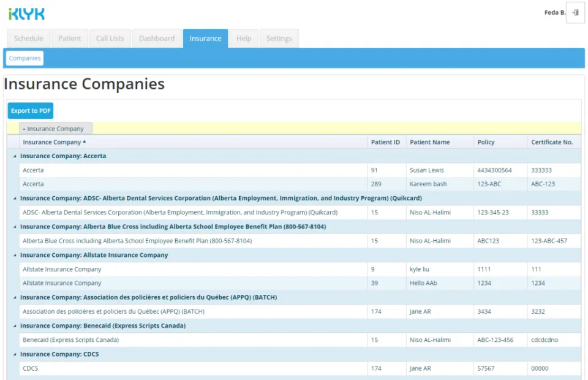
Task: Switch to the Patient tab
Action: click(70, 38)
